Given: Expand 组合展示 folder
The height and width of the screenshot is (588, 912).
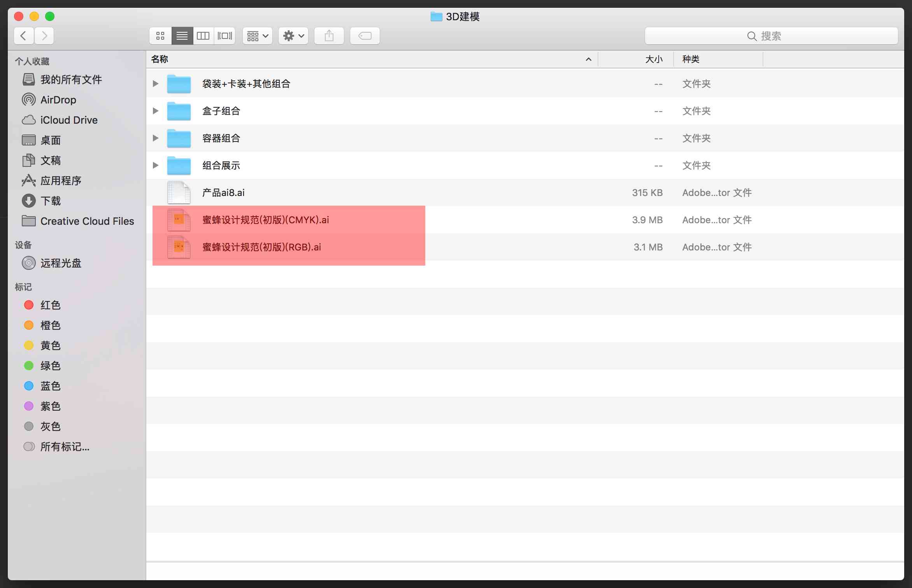Looking at the screenshot, I should (x=156, y=165).
